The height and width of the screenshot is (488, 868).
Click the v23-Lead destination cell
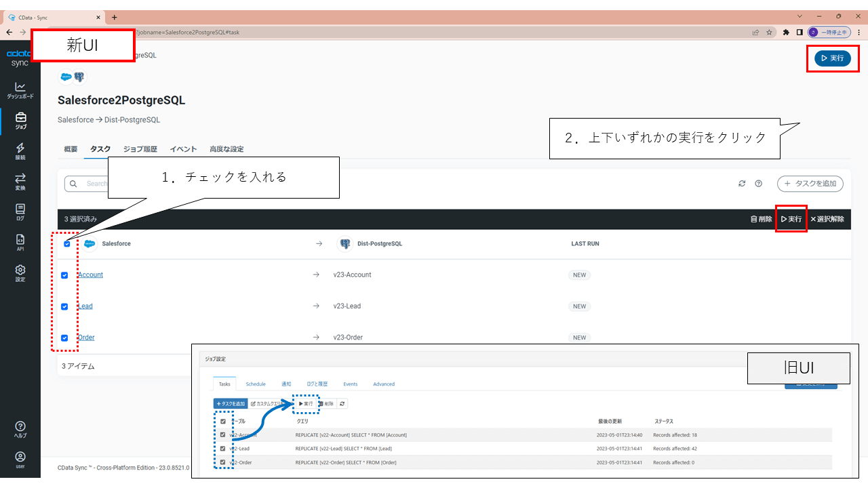click(347, 306)
